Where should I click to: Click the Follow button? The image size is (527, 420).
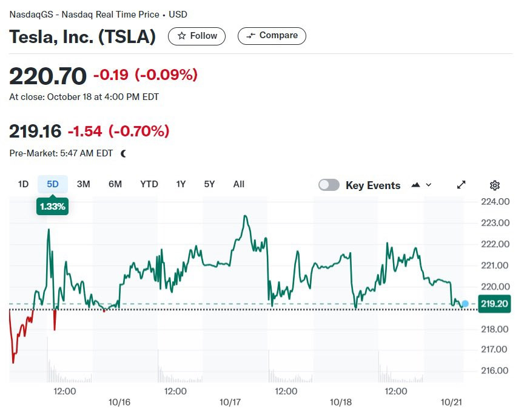pyautogui.click(x=196, y=36)
